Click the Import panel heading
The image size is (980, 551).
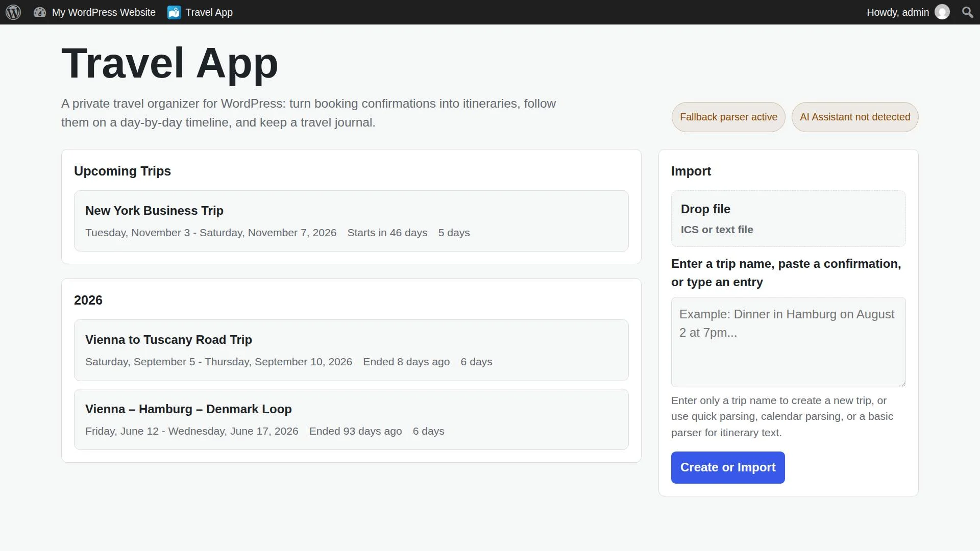(691, 171)
